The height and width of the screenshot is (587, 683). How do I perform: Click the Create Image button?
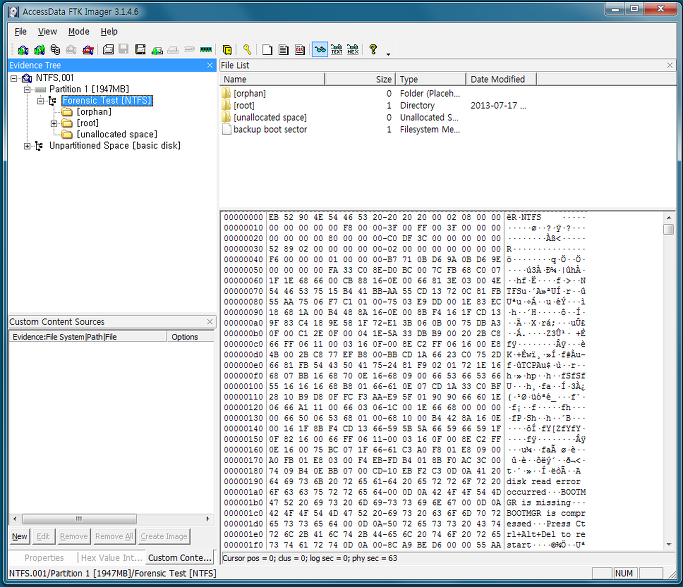pos(164,536)
